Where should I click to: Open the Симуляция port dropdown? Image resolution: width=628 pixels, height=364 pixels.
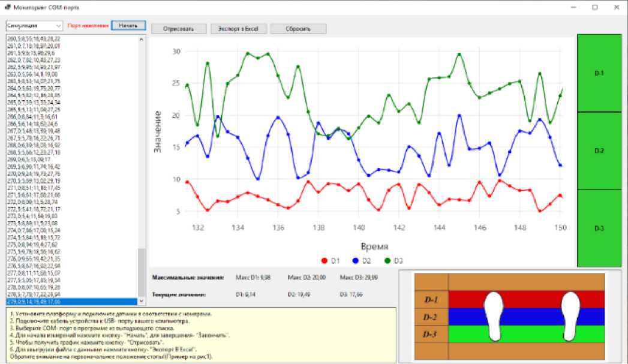[34, 26]
